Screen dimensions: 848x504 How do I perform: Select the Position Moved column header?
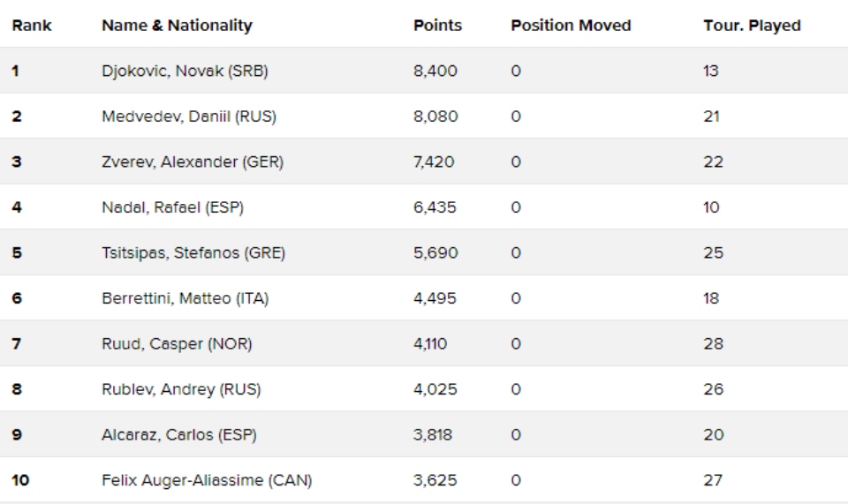(x=571, y=26)
